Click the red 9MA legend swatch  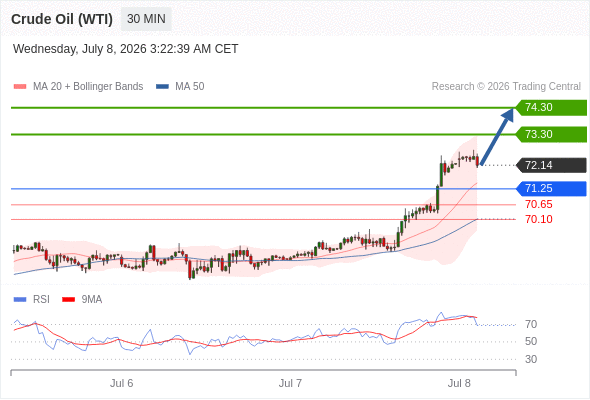click(x=68, y=300)
